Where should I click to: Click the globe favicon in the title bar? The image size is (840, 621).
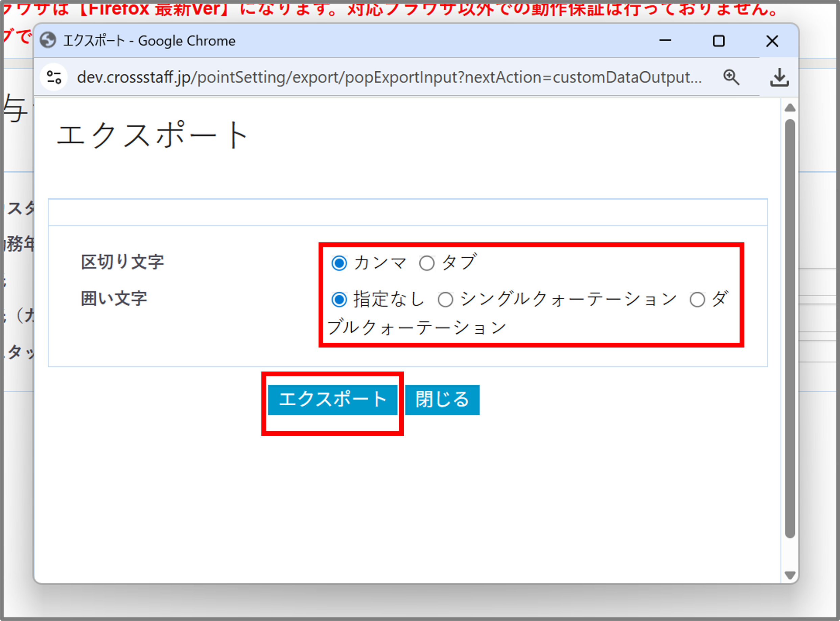(48, 40)
